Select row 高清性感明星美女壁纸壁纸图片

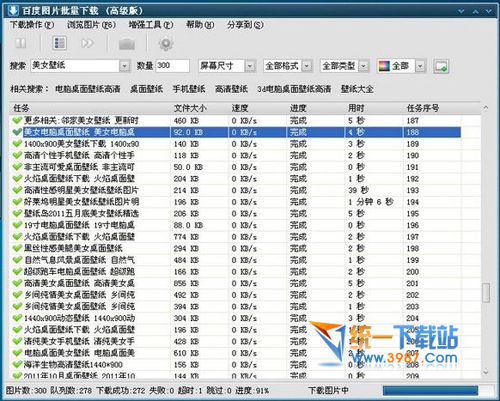236,190
